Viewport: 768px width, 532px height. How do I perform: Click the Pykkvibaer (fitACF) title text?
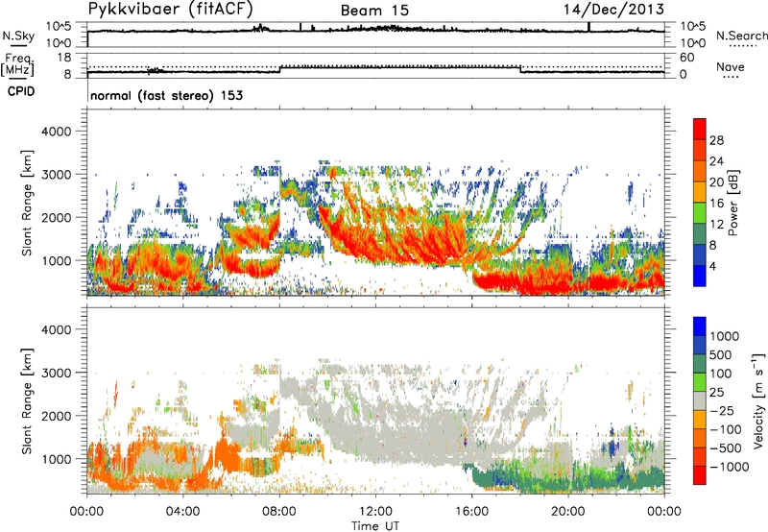[x=171, y=9]
